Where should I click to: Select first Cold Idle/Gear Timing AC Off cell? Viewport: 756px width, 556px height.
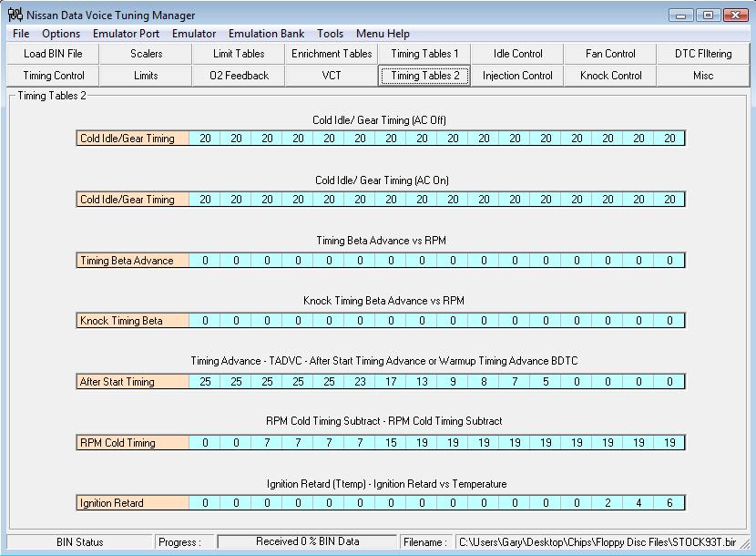pyautogui.click(x=205, y=139)
